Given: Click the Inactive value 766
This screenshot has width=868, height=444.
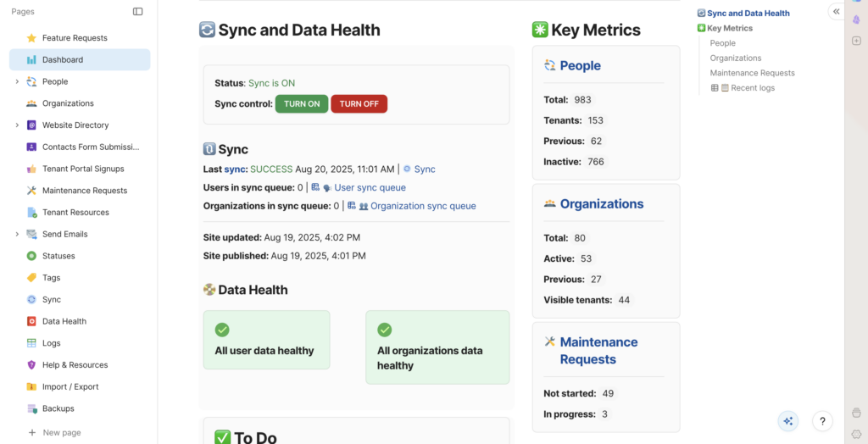Looking at the screenshot, I should coord(595,162).
